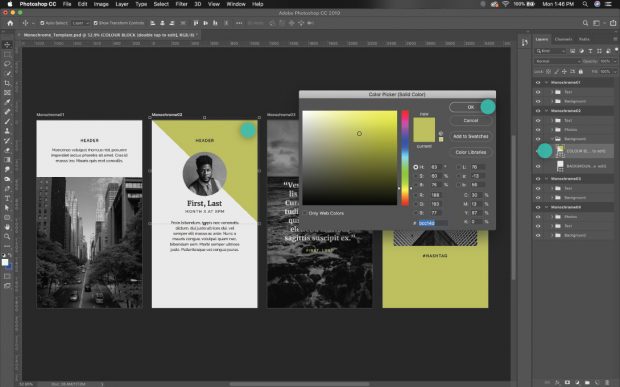Switch to the Paths tab

coord(584,39)
